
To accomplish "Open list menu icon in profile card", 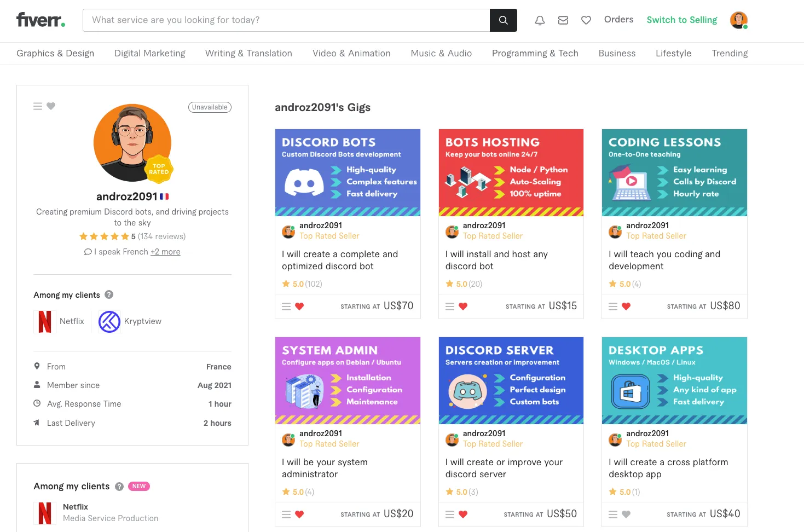I will [38, 106].
